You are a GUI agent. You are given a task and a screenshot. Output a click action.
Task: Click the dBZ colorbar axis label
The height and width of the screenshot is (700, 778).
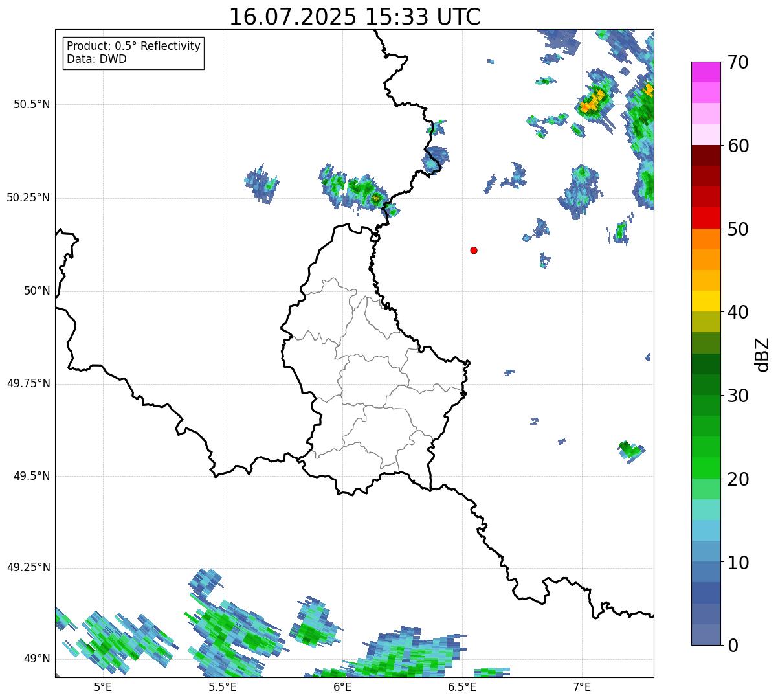coord(763,354)
